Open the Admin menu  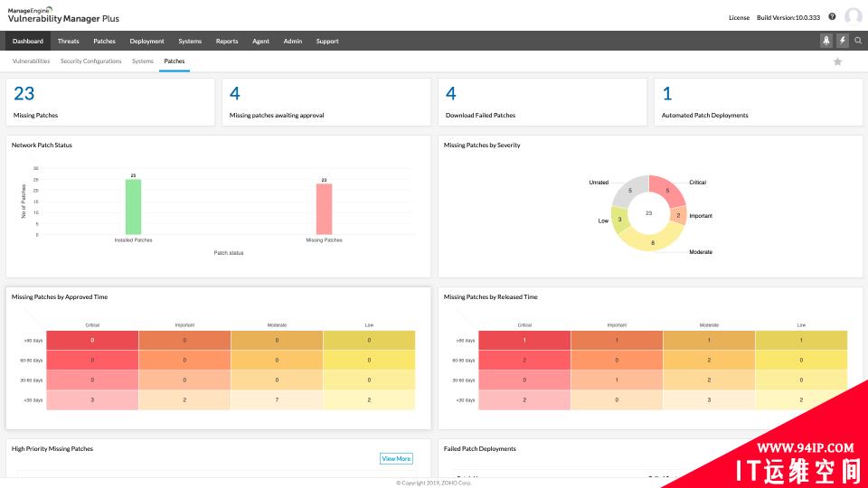tap(293, 41)
